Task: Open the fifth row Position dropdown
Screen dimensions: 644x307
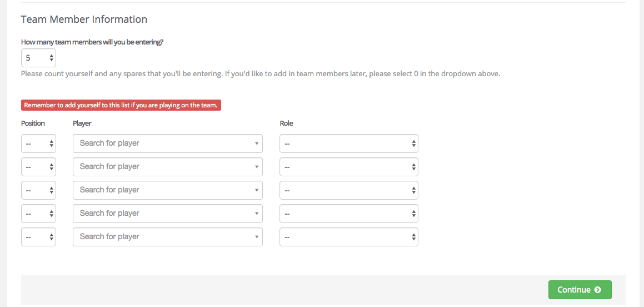Action: [x=38, y=237]
